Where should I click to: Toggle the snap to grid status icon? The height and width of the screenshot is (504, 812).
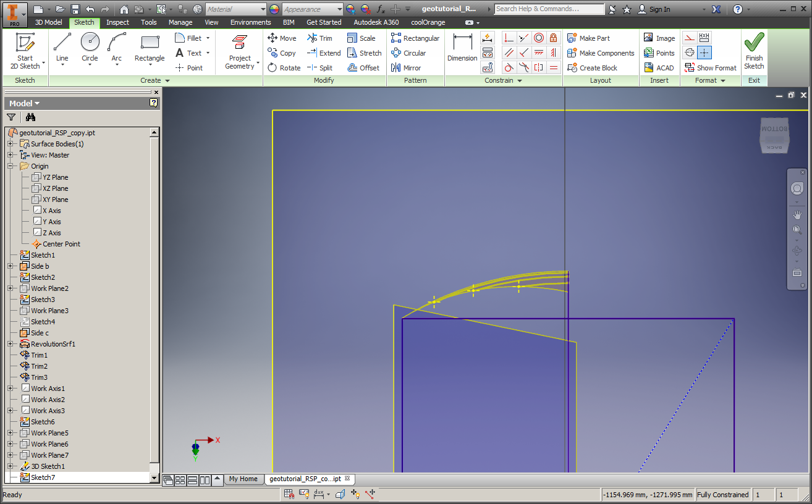pos(289,494)
